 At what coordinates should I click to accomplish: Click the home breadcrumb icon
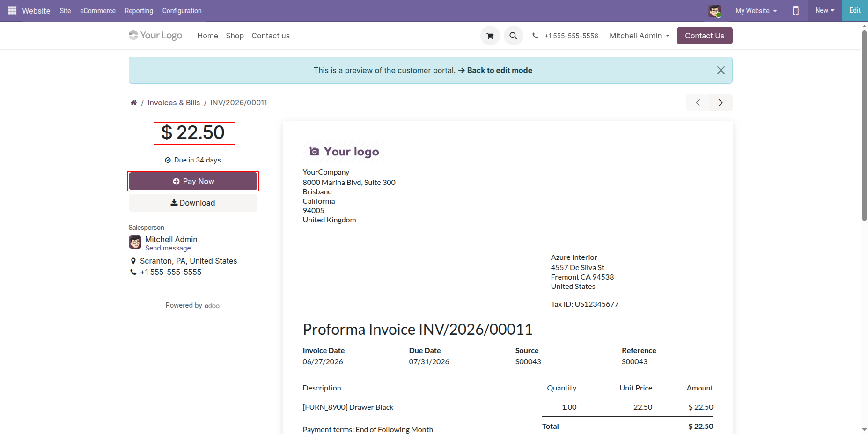(133, 103)
